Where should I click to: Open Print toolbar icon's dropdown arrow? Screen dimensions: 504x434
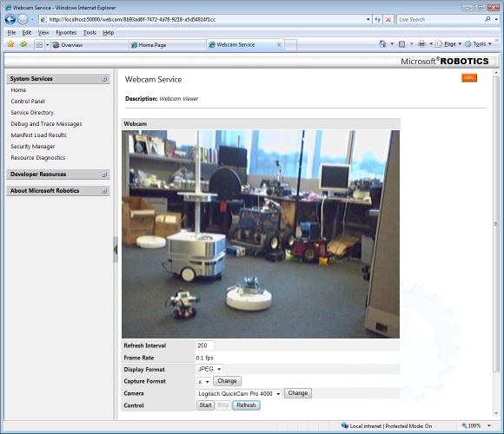click(431, 44)
